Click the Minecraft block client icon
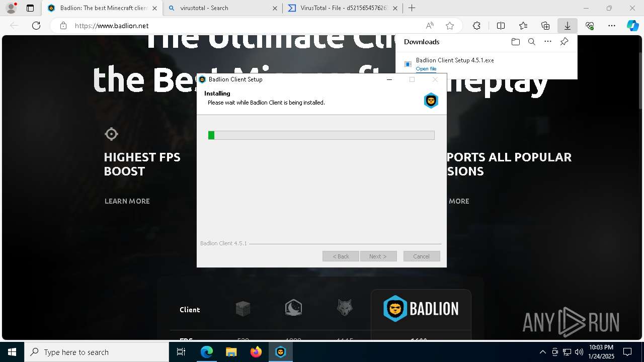Viewport: 644px width, 362px height. point(243,308)
